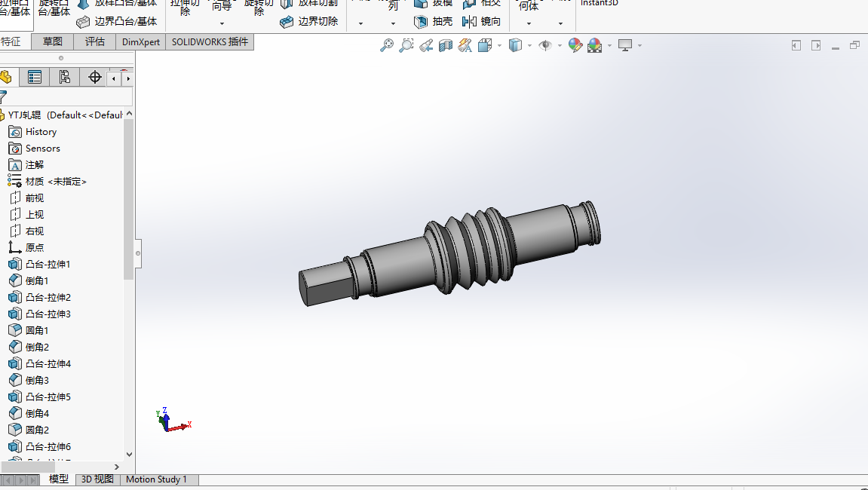This screenshot has width=868, height=490.
Task: Click the manager tabs left arrow
Action: 114,78
